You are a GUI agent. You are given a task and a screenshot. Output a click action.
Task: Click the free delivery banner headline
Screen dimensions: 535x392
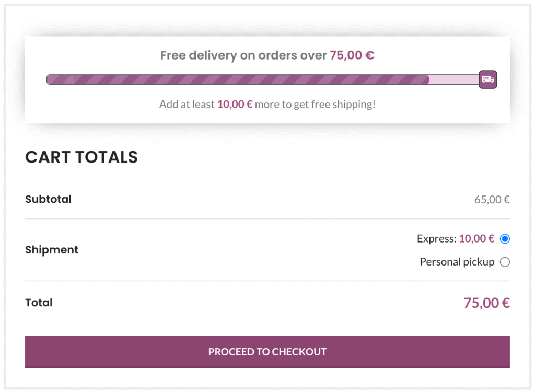pyautogui.click(x=267, y=55)
